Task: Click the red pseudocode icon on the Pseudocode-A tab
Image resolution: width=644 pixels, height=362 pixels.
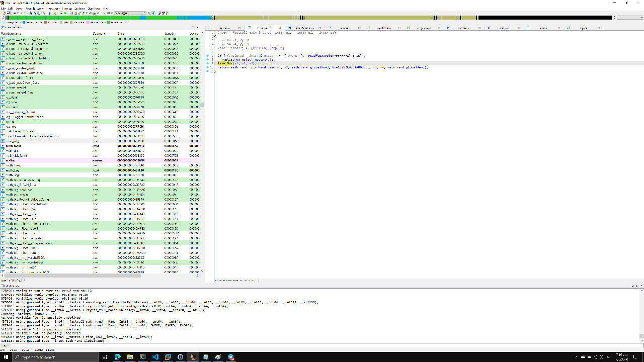Action: (279, 28)
